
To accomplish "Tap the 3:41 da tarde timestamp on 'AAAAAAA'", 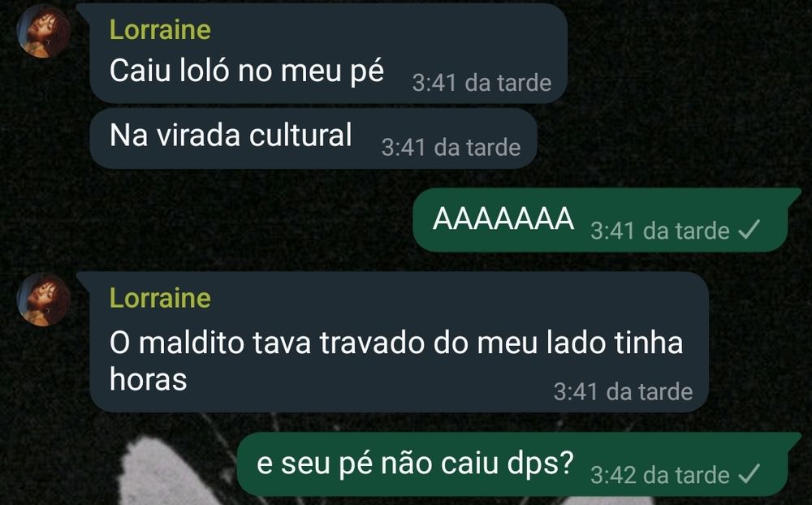I will click(659, 231).
